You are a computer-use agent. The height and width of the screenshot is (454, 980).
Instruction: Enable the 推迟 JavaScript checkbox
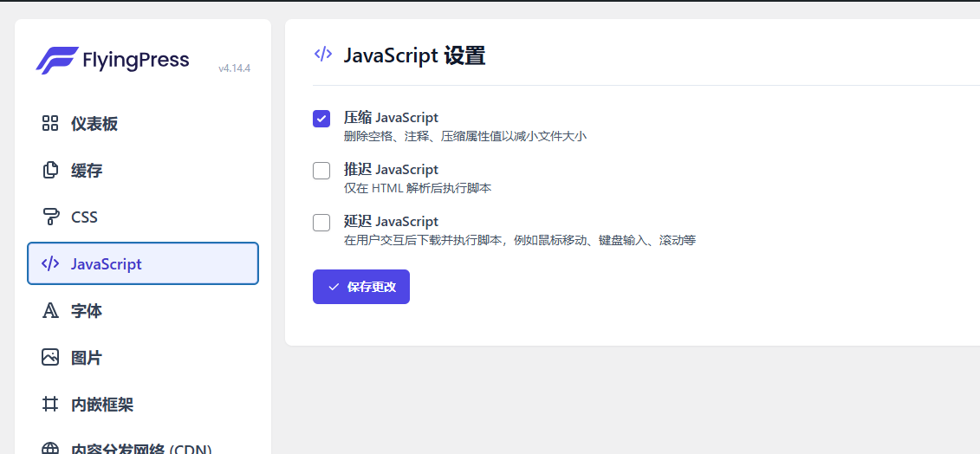pos(321,171)
